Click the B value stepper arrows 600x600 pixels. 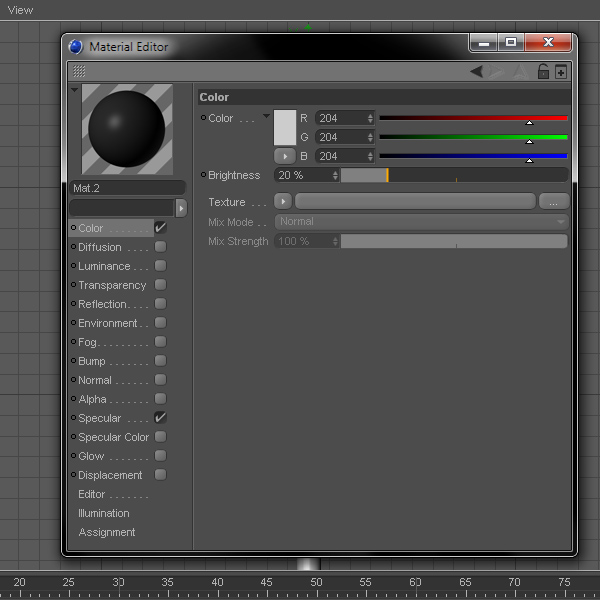370,156
